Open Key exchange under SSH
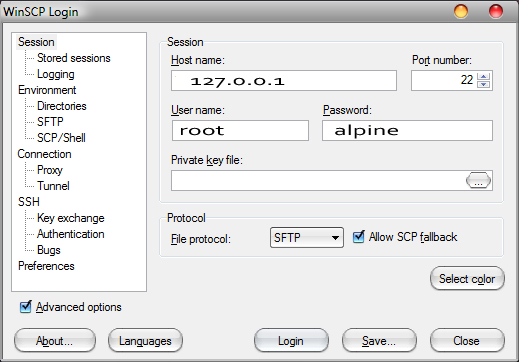519x362 pixels. 71,218
